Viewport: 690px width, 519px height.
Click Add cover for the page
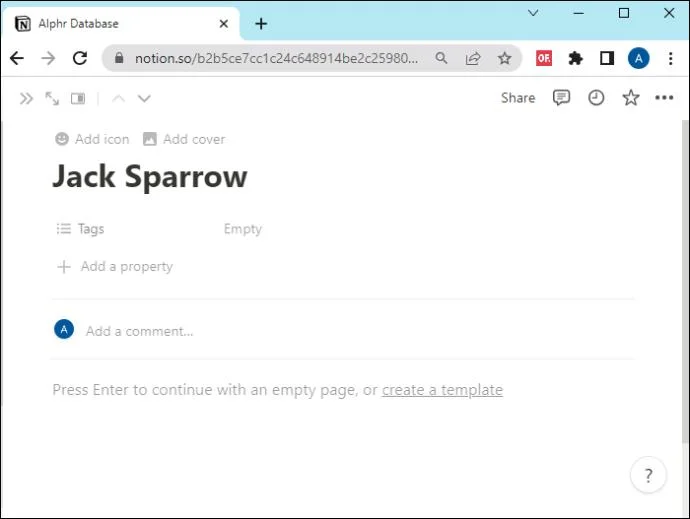pos(184,139)
